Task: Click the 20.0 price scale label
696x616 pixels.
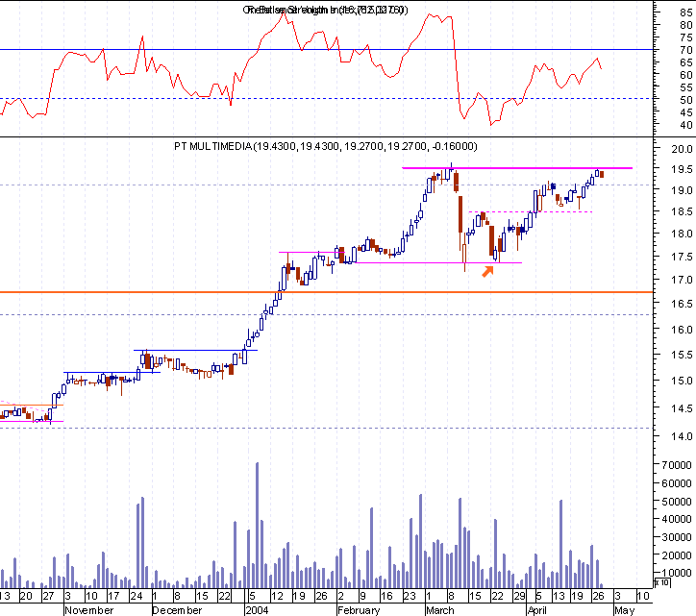Action: click(x=682, y=149)
